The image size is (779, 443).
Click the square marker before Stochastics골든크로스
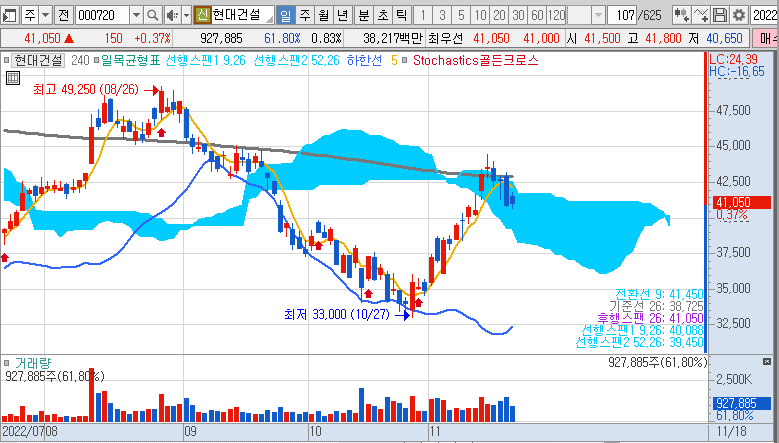click(x=404, y=61)
